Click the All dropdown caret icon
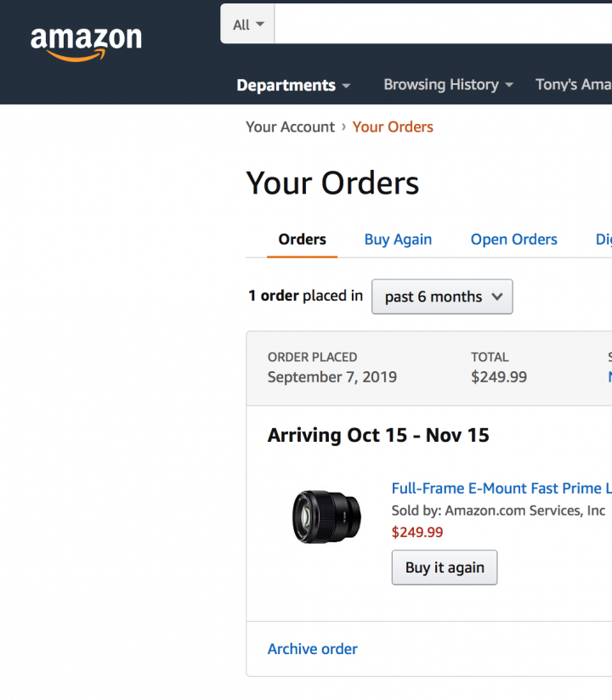The width and height of the screenshot is (612, 700). click(260, 25)
